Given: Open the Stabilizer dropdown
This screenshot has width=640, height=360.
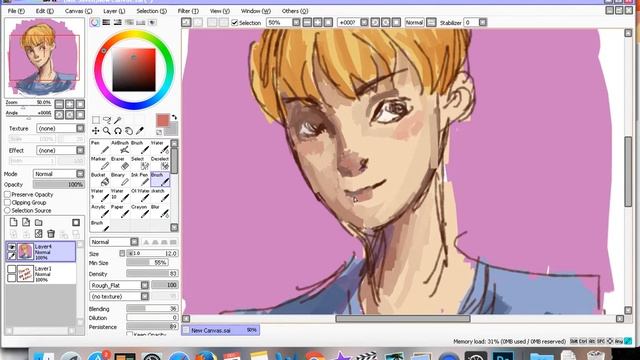Looking at the screenshot, I should [483, 22].
